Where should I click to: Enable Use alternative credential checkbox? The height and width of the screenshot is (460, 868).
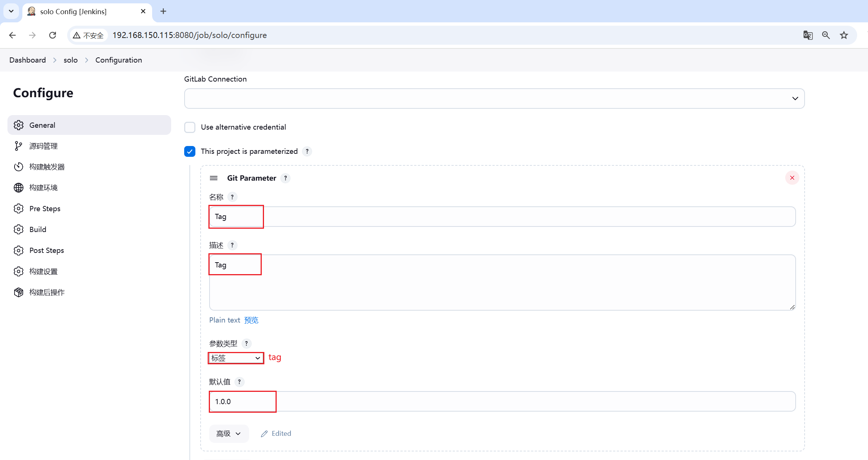click(x=190, y=127)
